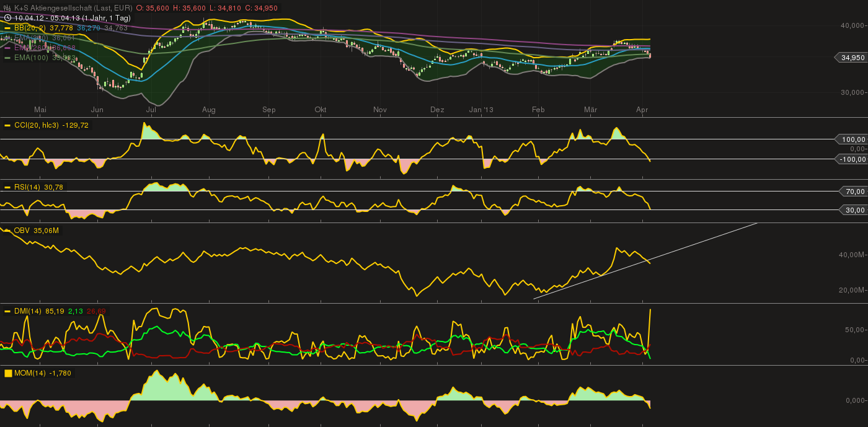Click the Okt month label
868x427 pixels.
pyautogui.click(x=321, y=110)
